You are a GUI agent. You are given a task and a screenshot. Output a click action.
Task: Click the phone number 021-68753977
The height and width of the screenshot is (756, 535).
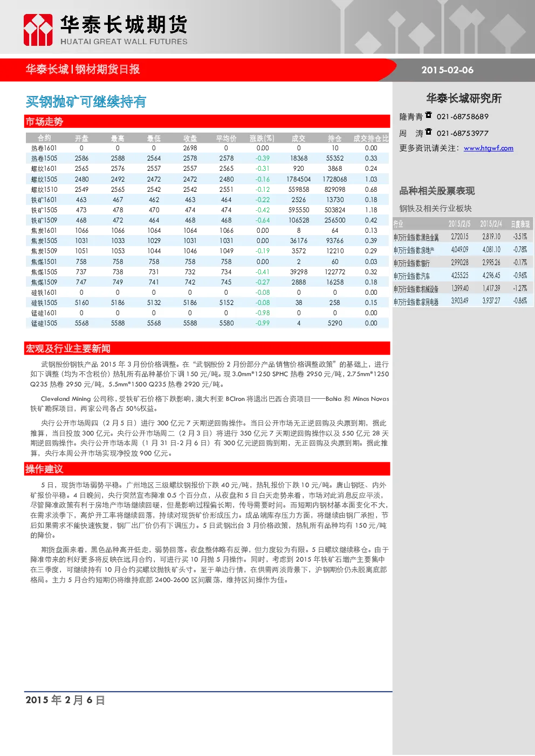click(x=463, y=133)
